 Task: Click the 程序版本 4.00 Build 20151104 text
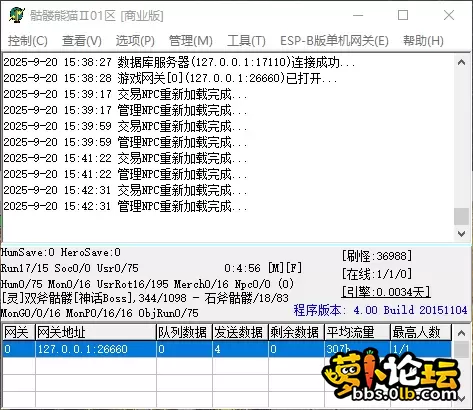click(x=380, y=310)
